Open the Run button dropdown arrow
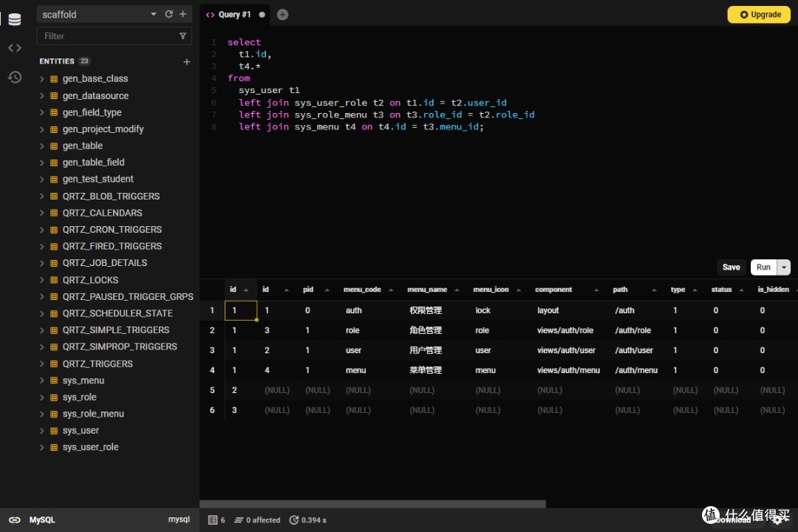This screenshot has width=798, height=532. coord(784,267)
